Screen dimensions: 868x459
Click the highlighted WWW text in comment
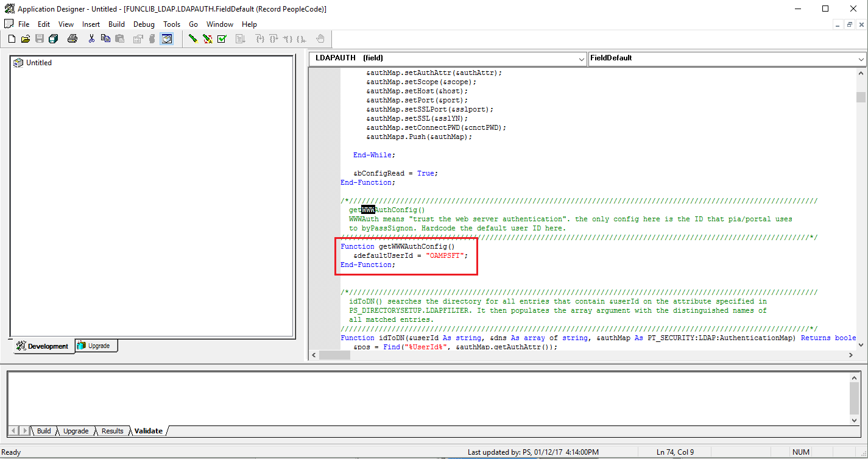(369, 210)
